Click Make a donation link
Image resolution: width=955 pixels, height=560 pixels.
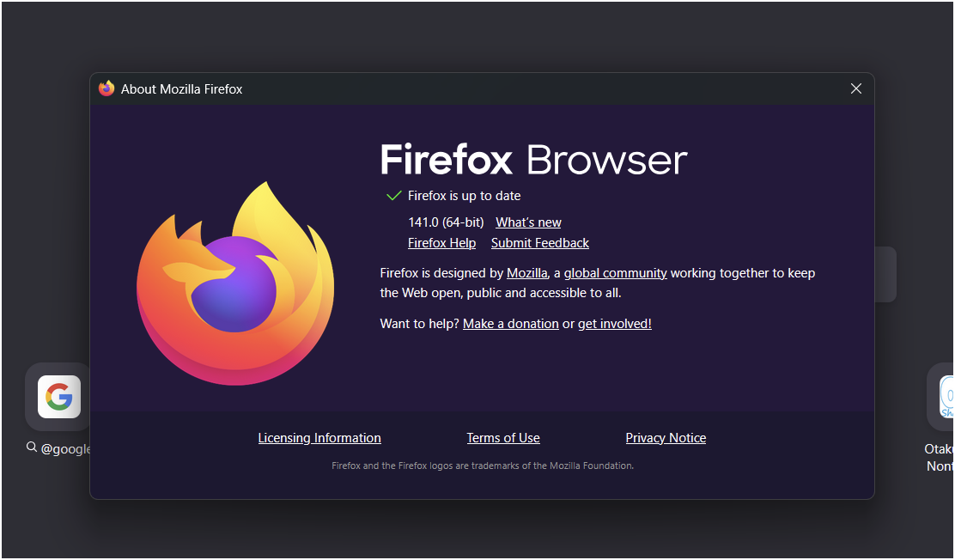coord(510,324)
